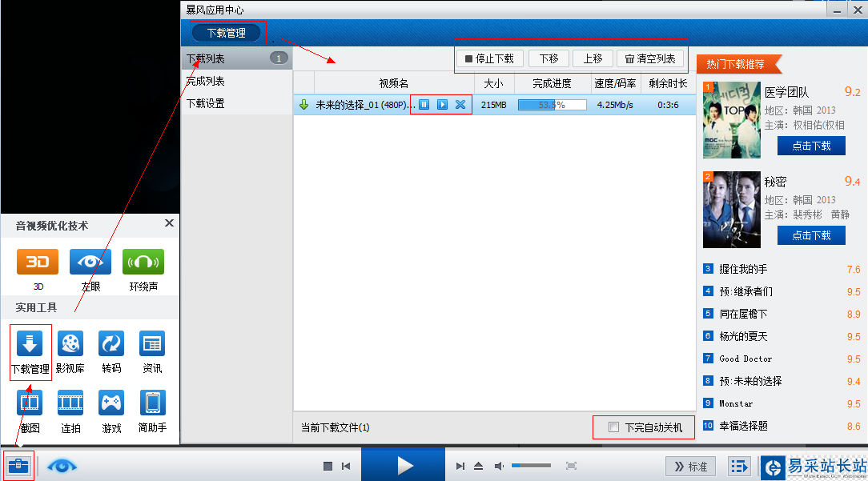
Task: Click the 上移 move up button
Action: click(593, 58)
